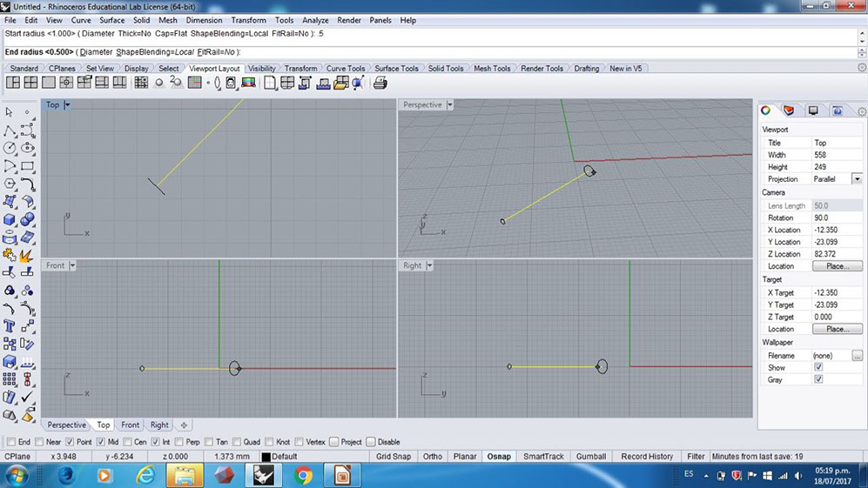Enable the End osnap checkbox
This screenshot has height=488, width=868.
(x=11, y=442)
